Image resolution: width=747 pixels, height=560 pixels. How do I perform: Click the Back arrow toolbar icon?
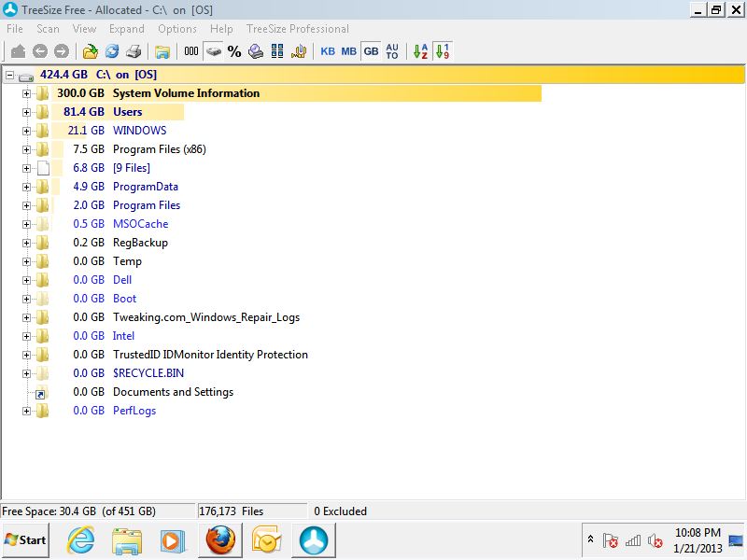pyautogui.click(x=40, y=51)
